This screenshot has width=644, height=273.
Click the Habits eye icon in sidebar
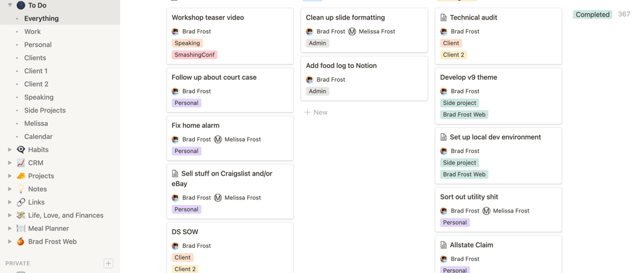coord(21,150)
